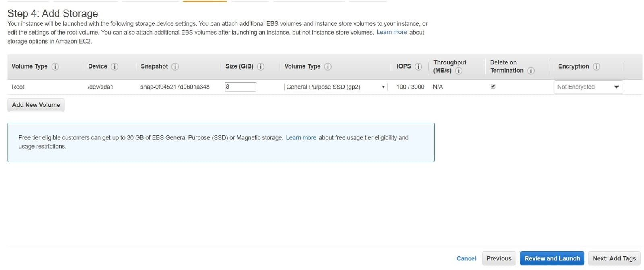Click info icon beside first Volume Type header
Screen dimensions: 644x270
click(x=55, y=66)
